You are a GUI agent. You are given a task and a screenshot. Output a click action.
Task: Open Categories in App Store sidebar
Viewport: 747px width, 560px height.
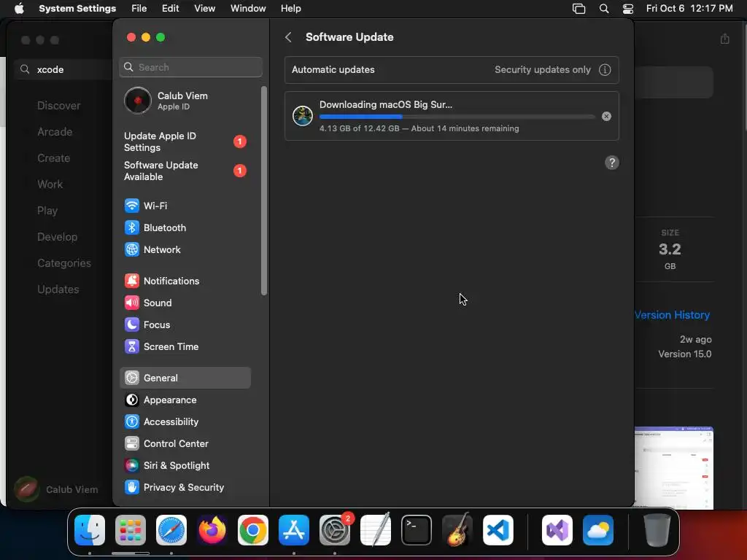pyautogui.click(x=64, y=262)
